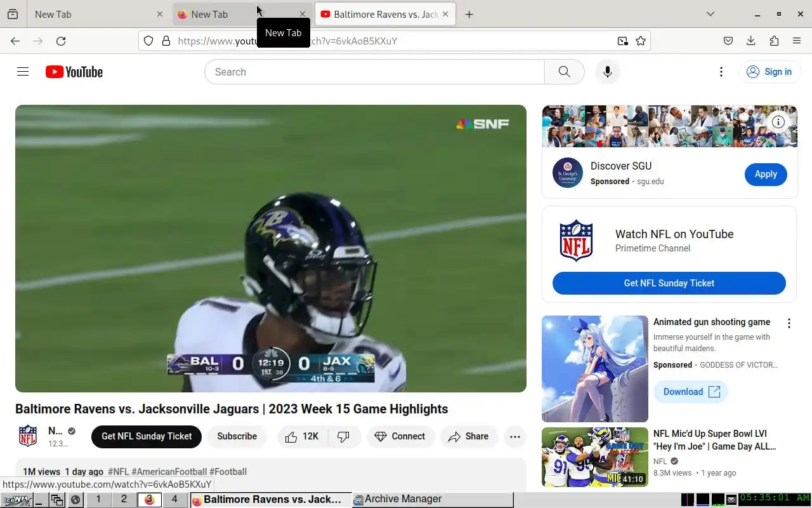This screenshot has height=508, width=812.
Task: Close the Baltimore Ravens tab
Action: (445, 14)
